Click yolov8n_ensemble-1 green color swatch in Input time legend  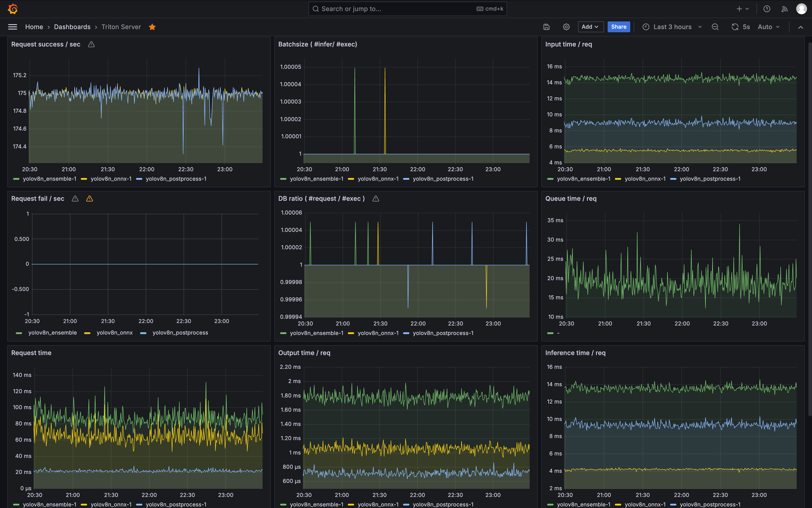550,179
